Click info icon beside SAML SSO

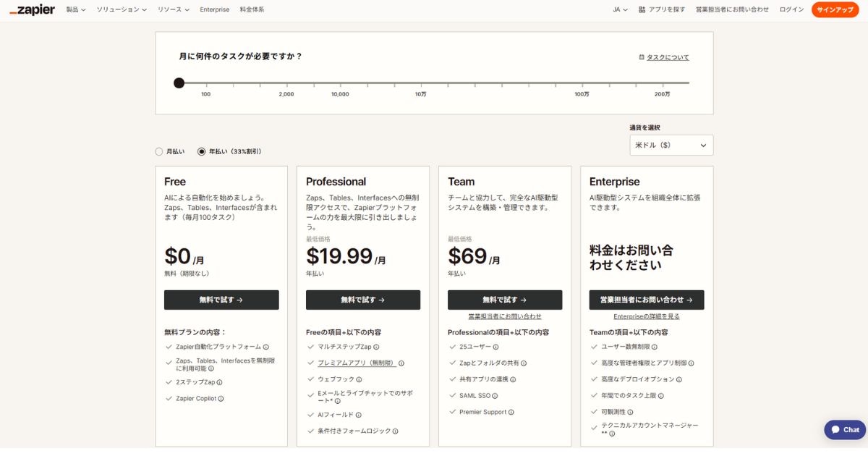[x=495, y=396]
